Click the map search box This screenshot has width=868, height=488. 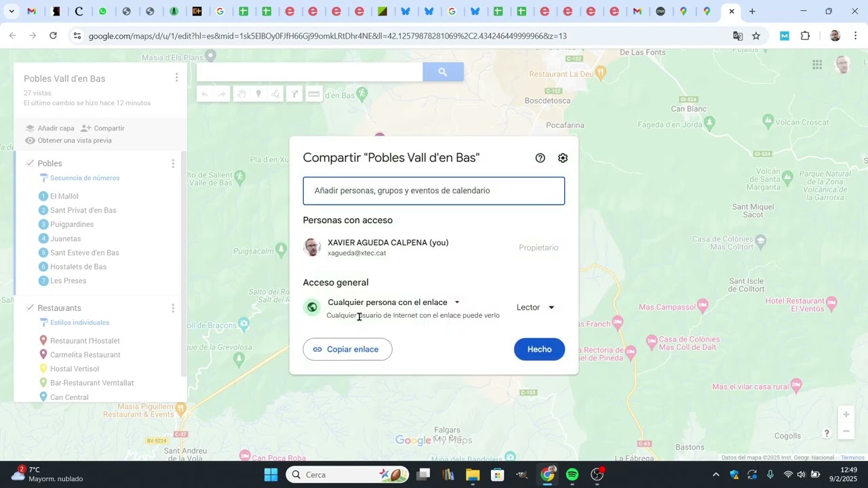309,72
